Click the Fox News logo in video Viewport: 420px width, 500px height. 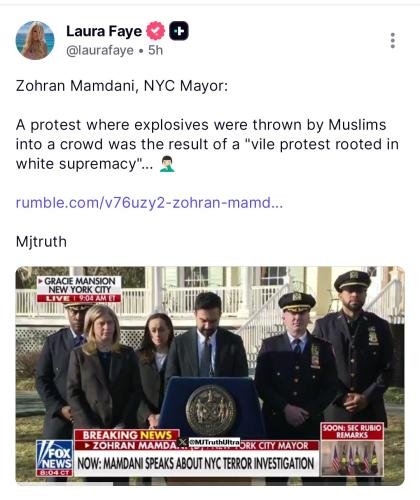[55, 458]
